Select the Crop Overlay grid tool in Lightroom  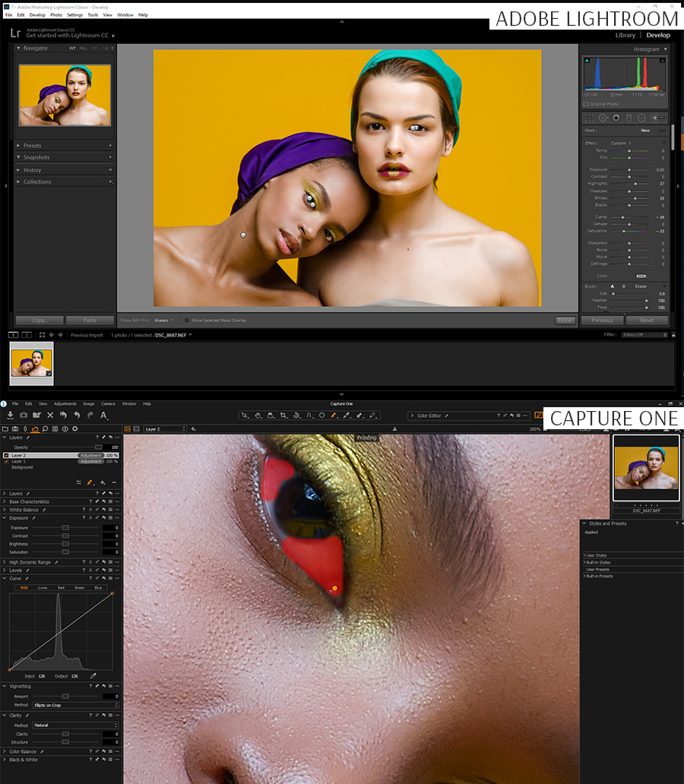click(590, 118)
